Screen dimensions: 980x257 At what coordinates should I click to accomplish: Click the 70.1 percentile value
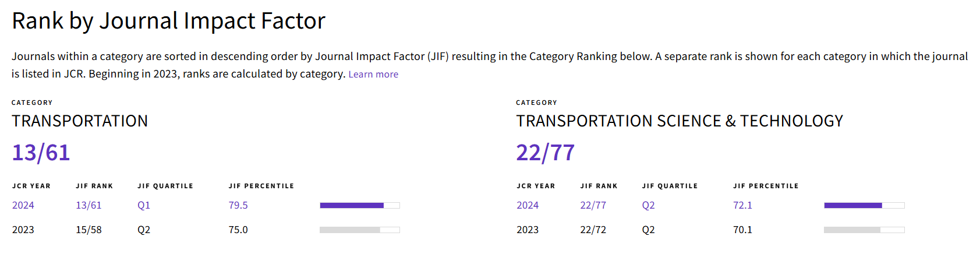pyautogui.click(x=742, y=230)
